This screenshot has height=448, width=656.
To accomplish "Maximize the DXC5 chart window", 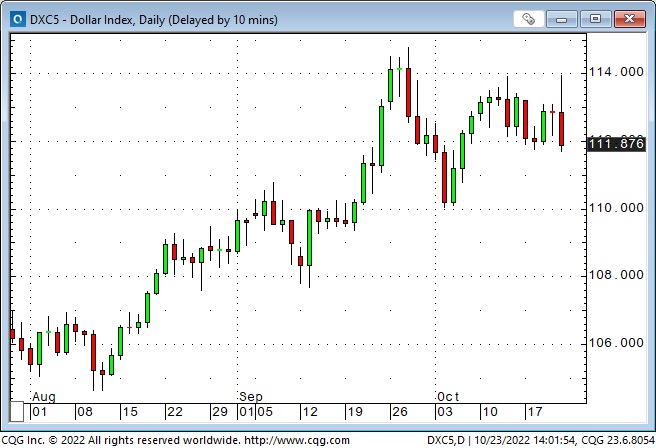I will click(595, 19).
